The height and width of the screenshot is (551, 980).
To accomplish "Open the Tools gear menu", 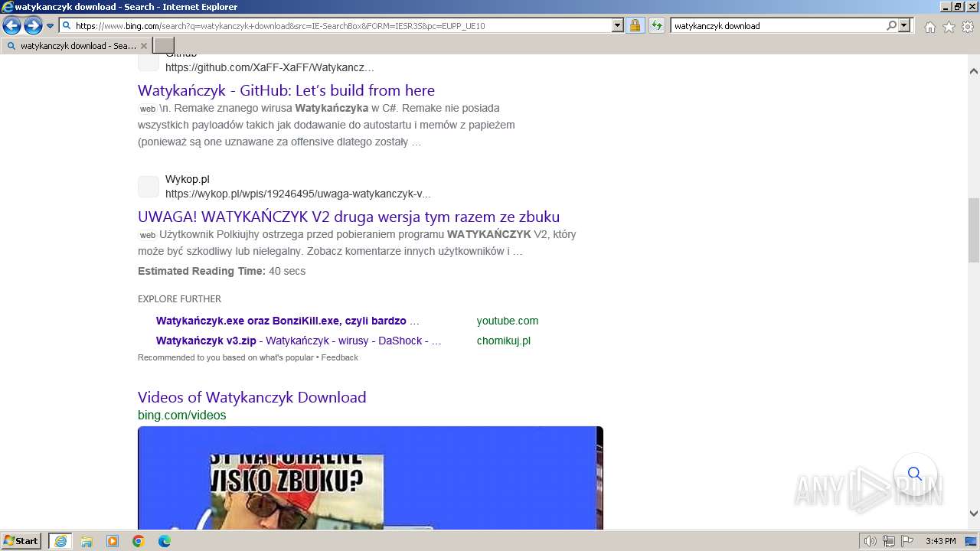I will pos(968,27).
